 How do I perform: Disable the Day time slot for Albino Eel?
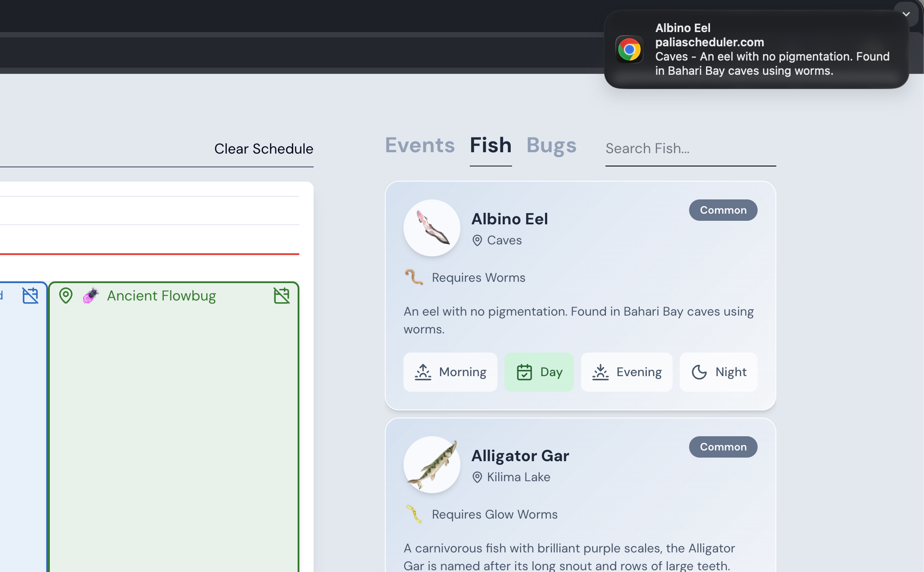(x=539, y=372)
